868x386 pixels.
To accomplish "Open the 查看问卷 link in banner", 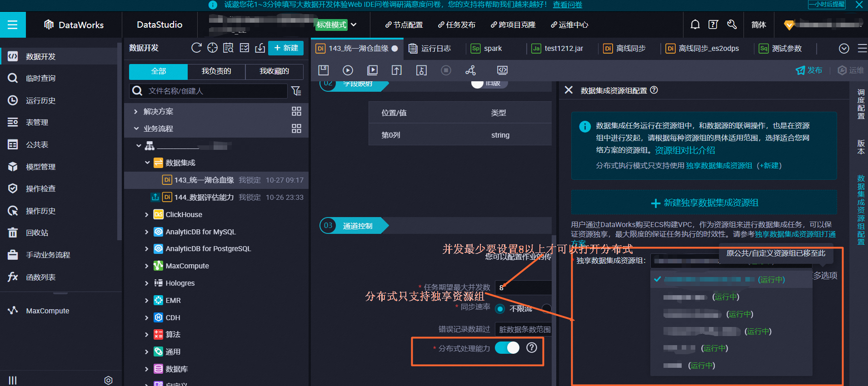I will [x=567, y=5].
